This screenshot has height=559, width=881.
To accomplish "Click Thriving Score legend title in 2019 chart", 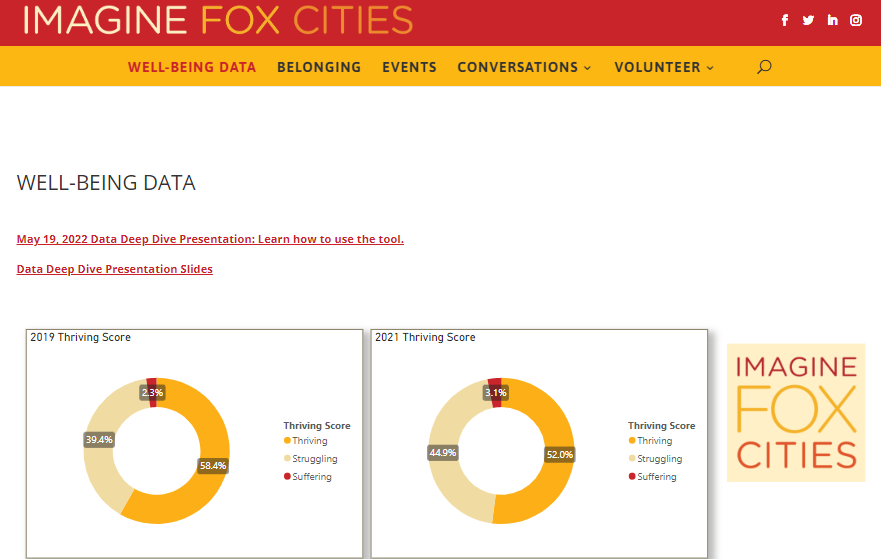I will pyautogui.click(x=317, y=425).
